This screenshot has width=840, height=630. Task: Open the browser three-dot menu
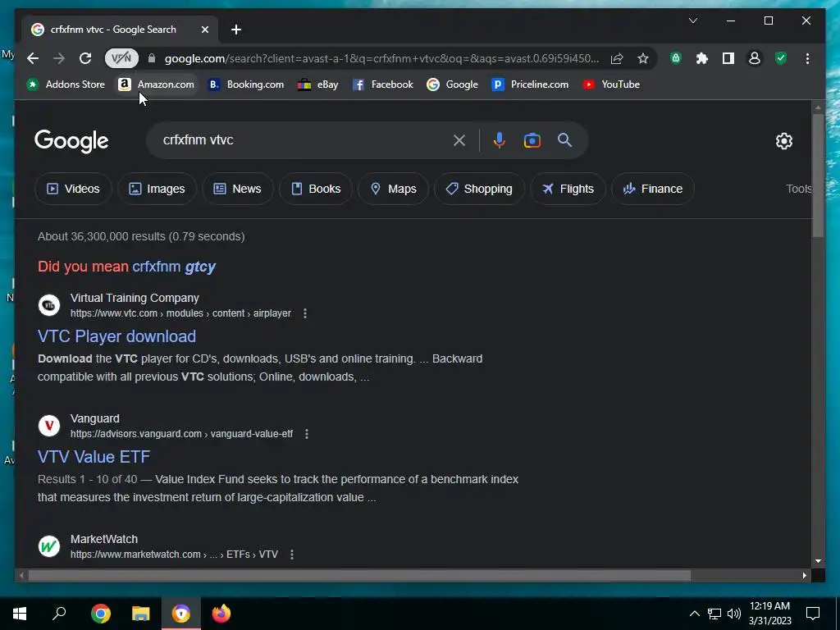click(807, 58)
